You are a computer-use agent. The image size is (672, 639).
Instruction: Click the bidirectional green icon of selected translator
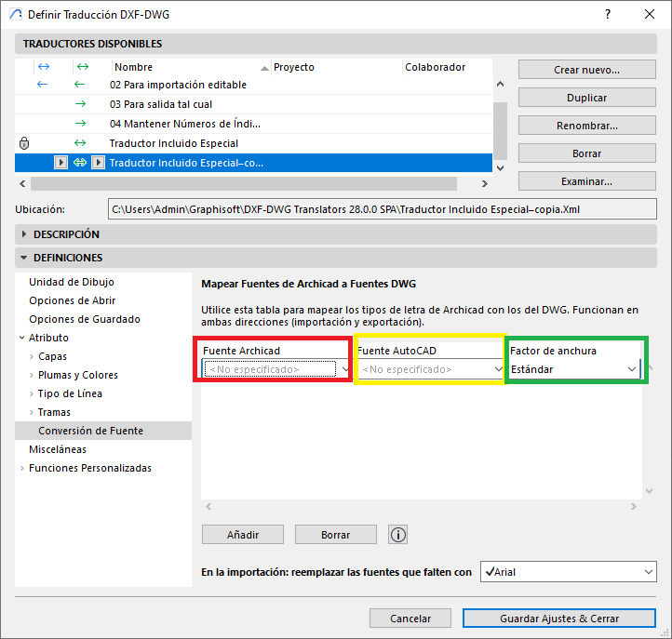pyautogui.click(x=80, y=163)
